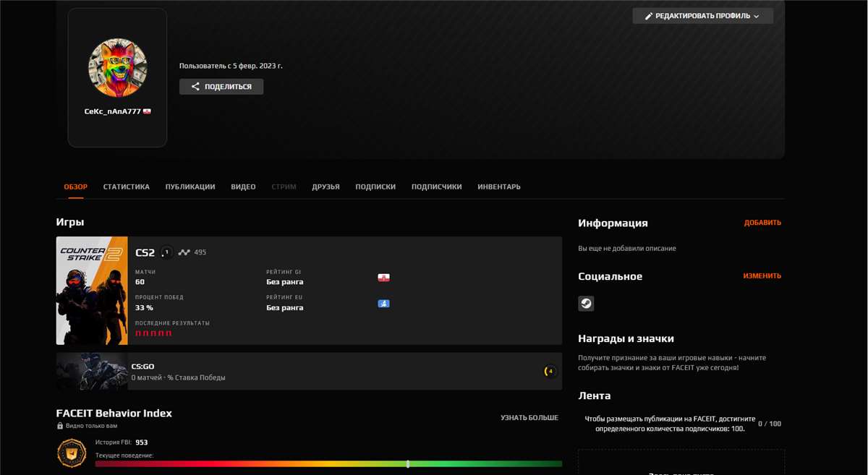
Task: Click Добавить next to Информация
Action: 762,223
